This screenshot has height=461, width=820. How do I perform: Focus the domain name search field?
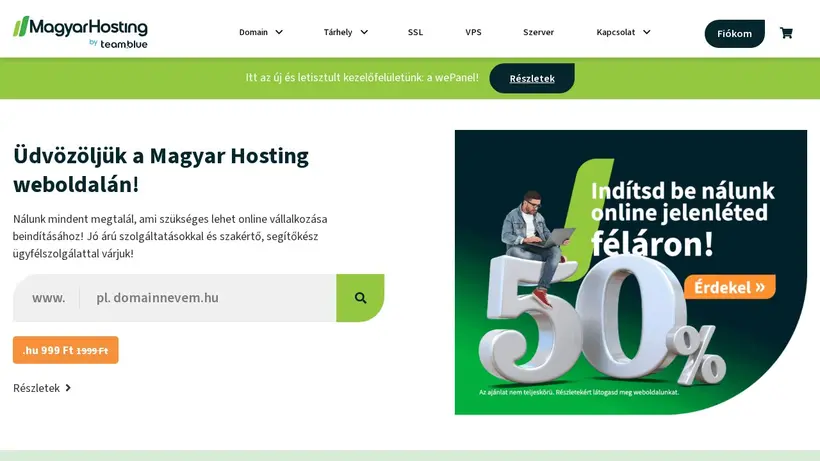pyautogui.click(x=208, y=298)
